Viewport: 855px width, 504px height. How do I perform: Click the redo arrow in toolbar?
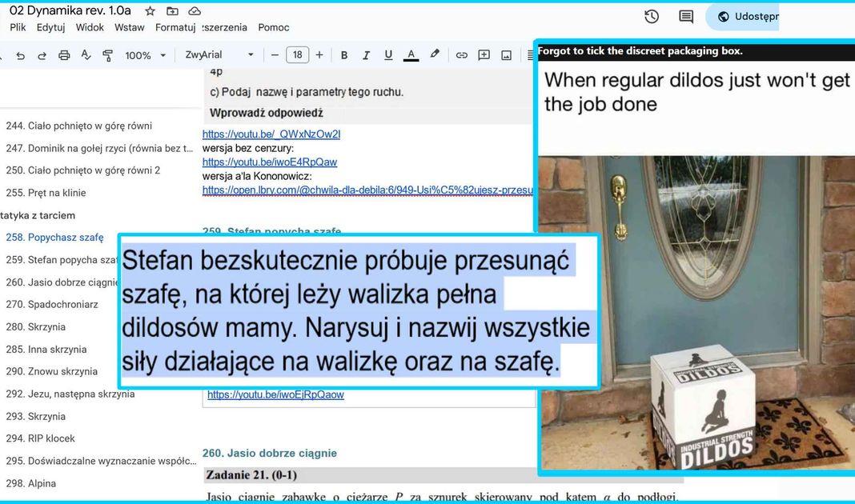pos(42,55)
